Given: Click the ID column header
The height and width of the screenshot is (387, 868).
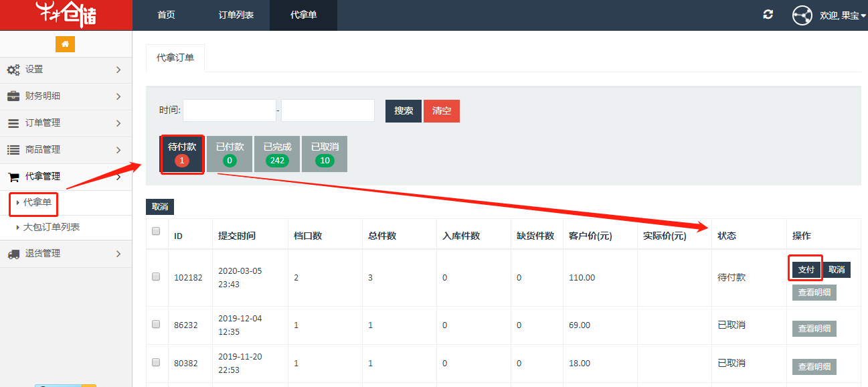Looking at the screenshot, I should [x=178, y=236].
